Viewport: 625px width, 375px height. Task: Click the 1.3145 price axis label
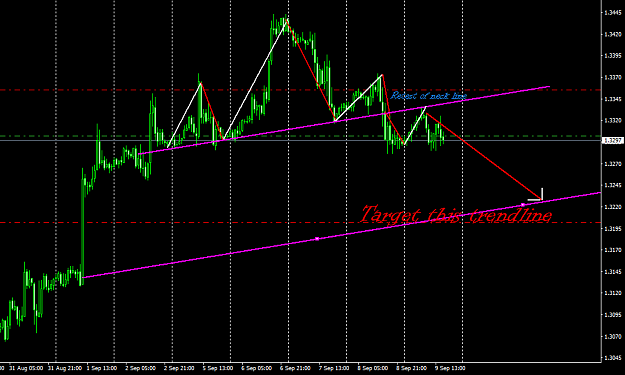[613, 271]
